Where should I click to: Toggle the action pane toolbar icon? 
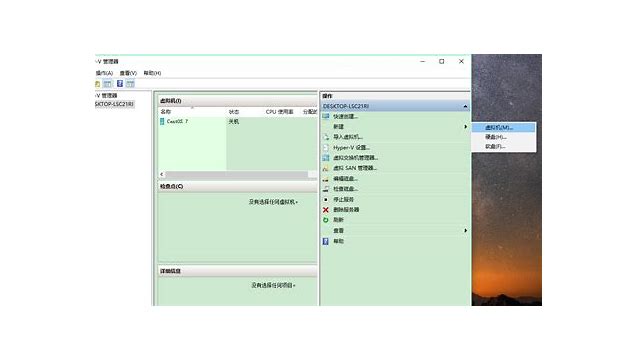130,84
